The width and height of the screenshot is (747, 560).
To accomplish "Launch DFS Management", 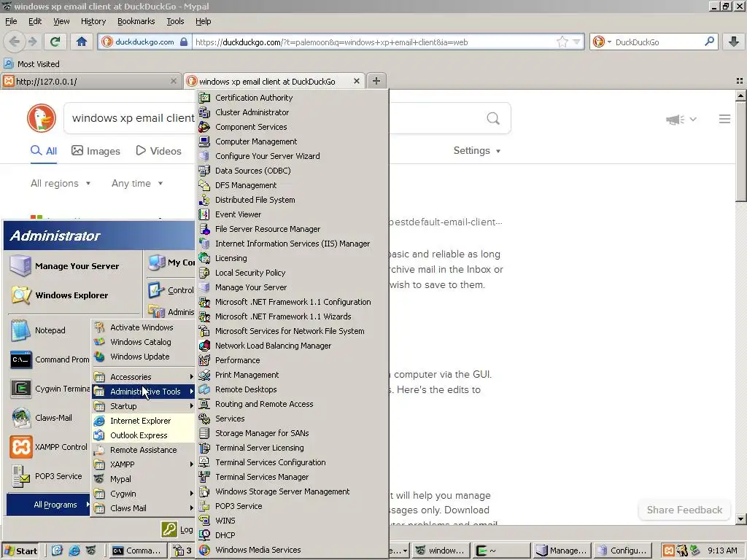I will (293, 185).
